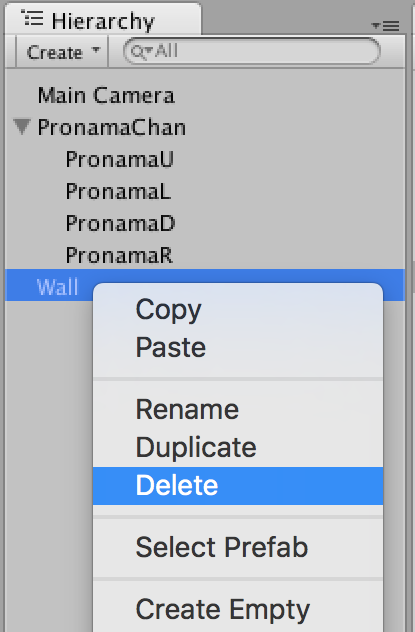Open the search filter dropdown arrow
This screenshot has height=632, width=415.
pyautogui.click(x=149, y=51)
